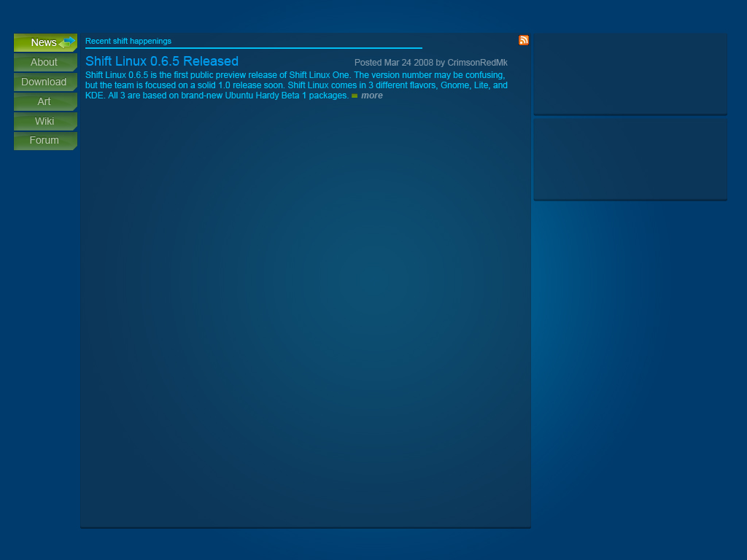Open the About page
747x560 pixels.
point(45,63)
